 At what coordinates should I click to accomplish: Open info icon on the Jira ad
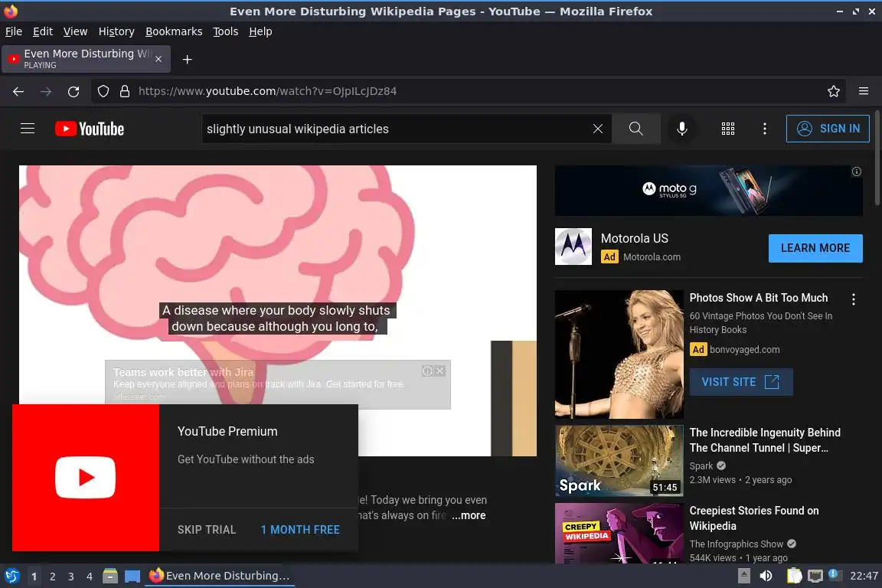coord(427,371)
